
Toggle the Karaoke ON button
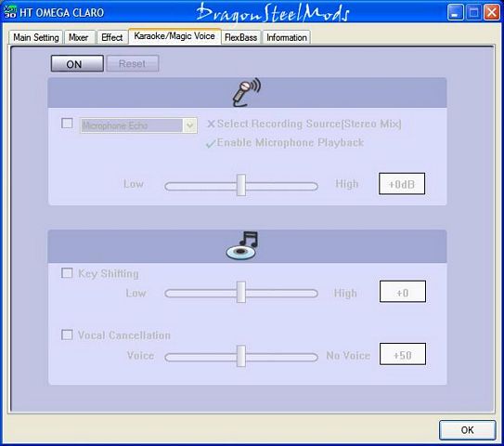pyautogui.click(x=77, y=63)
